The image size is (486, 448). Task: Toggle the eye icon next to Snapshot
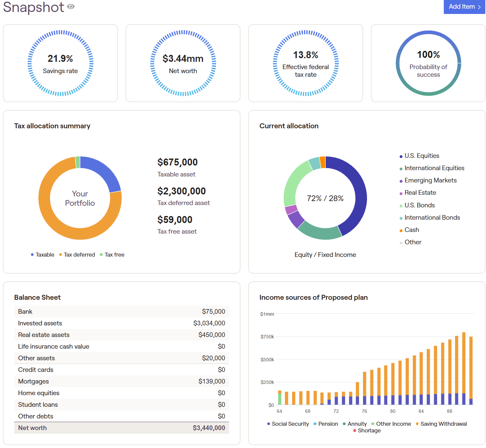click(71, 7)
